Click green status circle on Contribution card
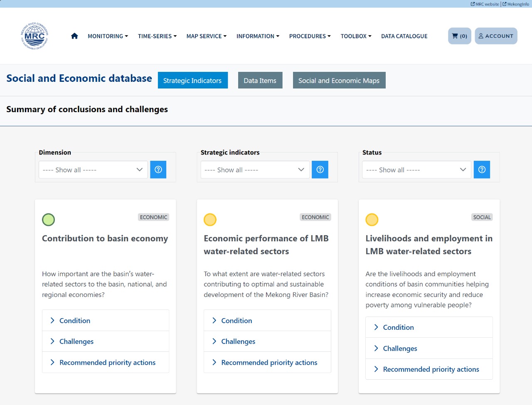 49,219
